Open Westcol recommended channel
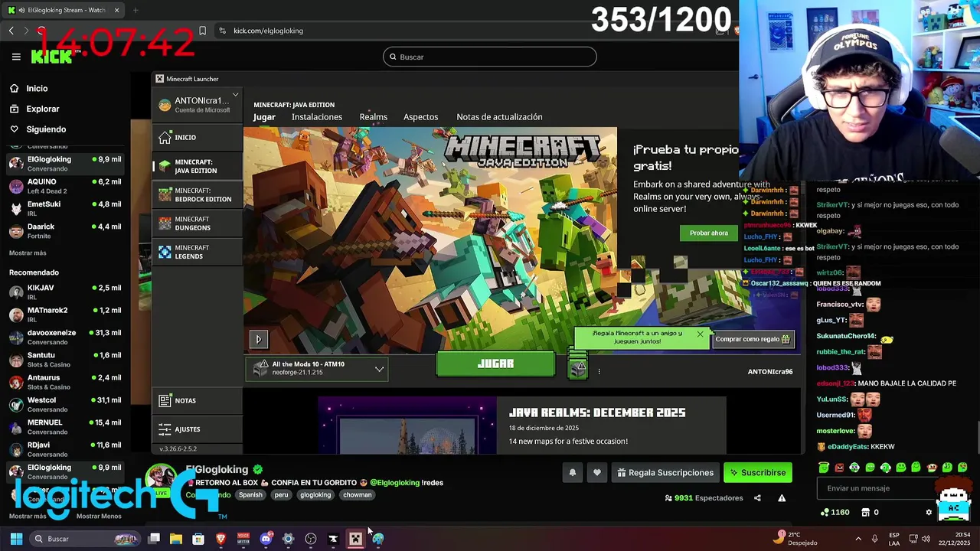The image size is (980, 551). point(65,404)
